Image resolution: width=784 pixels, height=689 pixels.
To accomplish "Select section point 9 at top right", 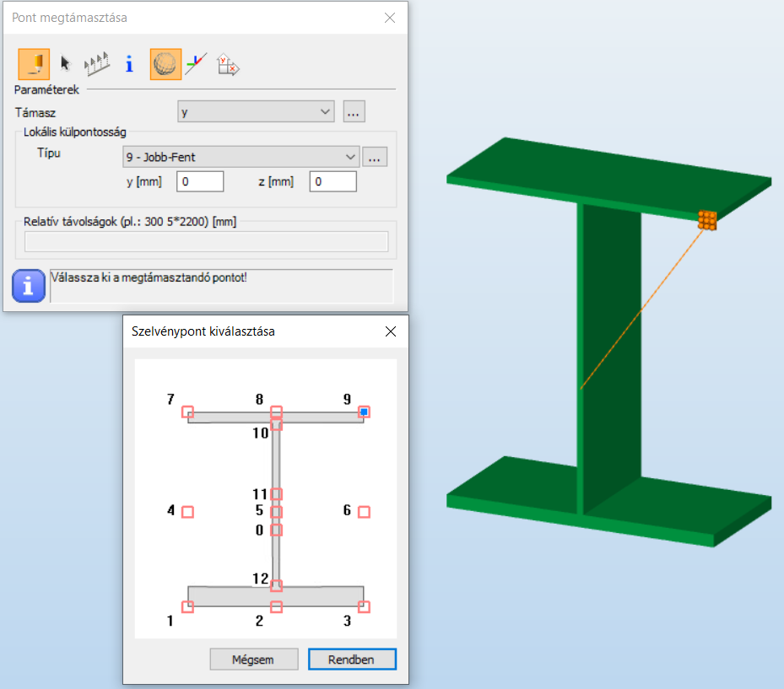I will pyautogui.click(x=364, y=412).
